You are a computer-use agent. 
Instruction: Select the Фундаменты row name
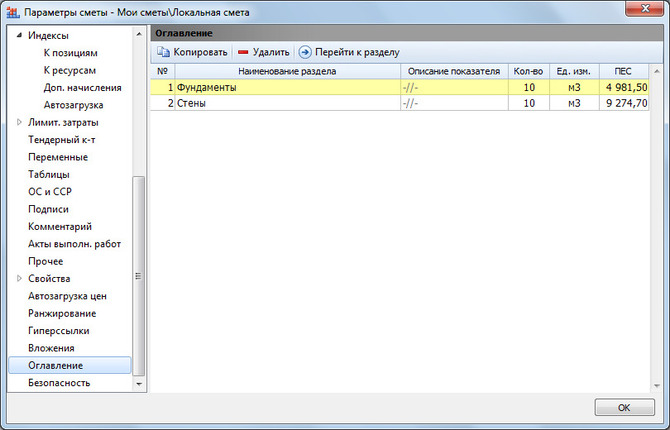click(x=206, y=87)
